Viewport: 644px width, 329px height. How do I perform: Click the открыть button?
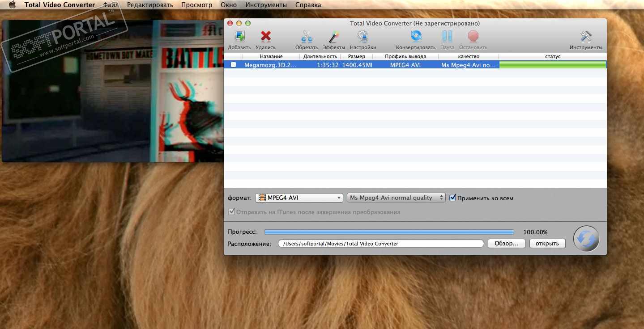click(x=547, y=244)
